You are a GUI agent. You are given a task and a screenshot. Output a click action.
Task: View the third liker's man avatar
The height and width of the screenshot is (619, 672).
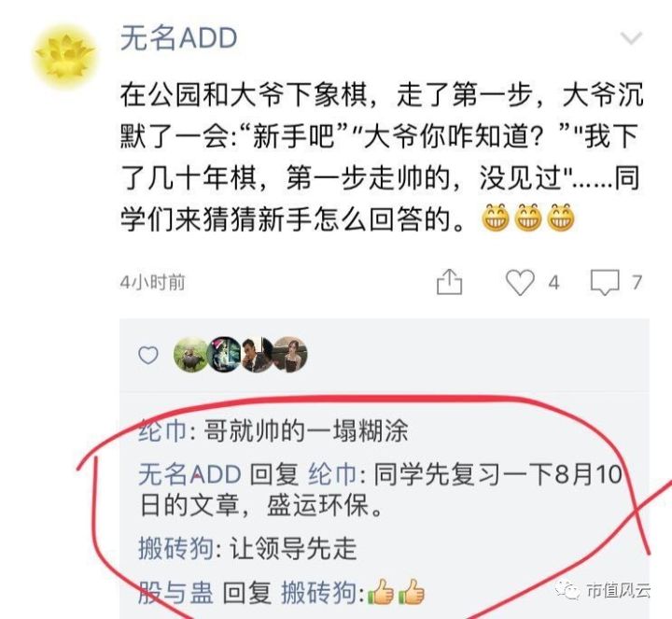click(x=257, y=355)
